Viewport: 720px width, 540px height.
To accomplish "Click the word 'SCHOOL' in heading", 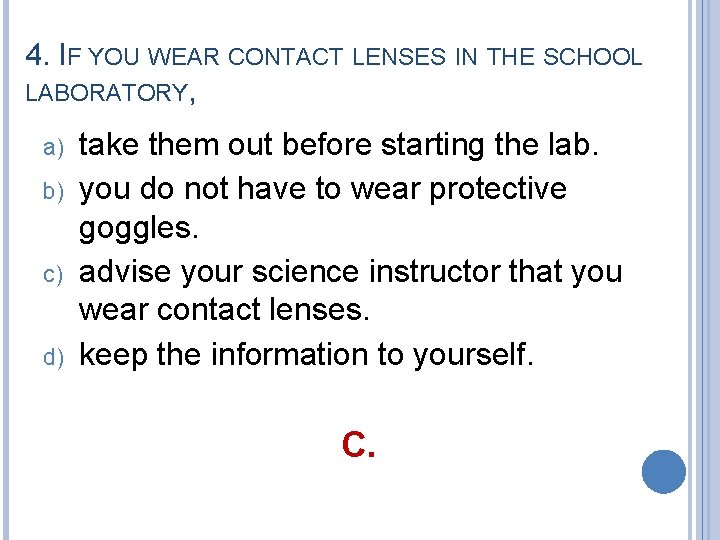I will [x=593, y=56].
